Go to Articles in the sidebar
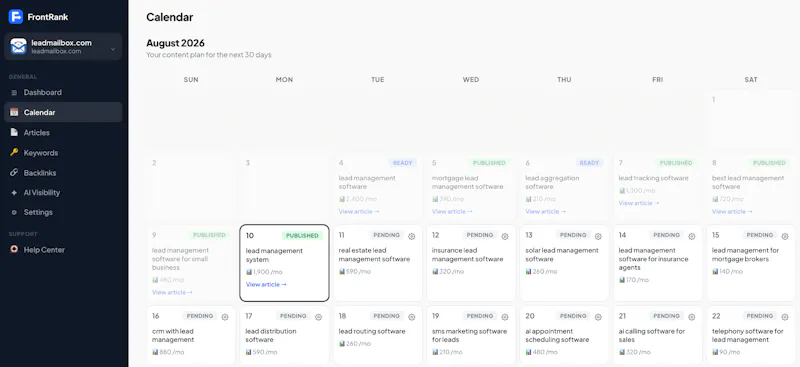 [x=63, y=133]
